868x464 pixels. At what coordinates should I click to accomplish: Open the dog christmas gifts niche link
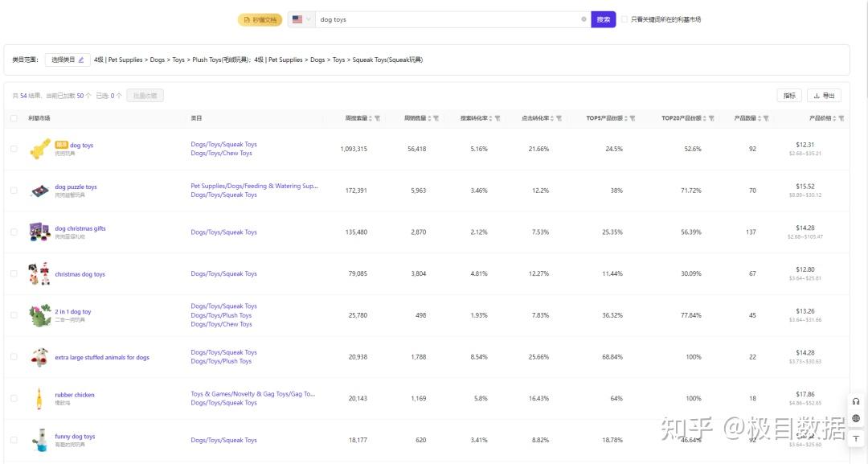(x=80, y=228)
